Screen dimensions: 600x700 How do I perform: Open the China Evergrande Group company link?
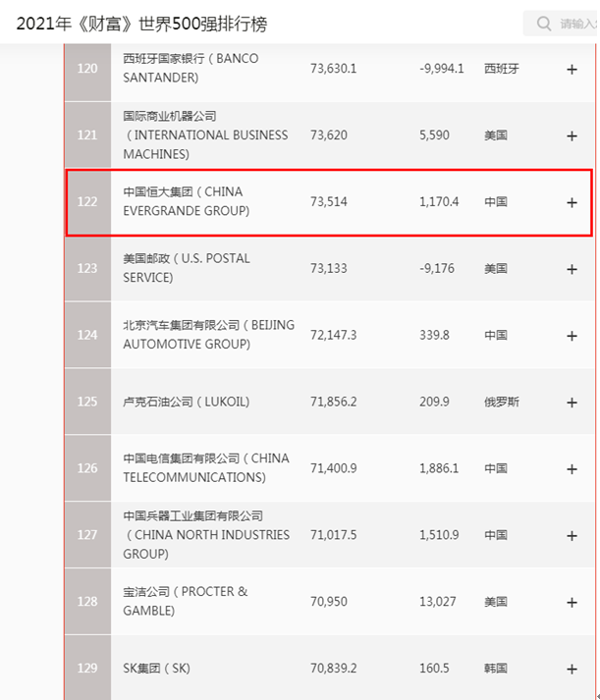pyautogui.click(x=183, y=201)
